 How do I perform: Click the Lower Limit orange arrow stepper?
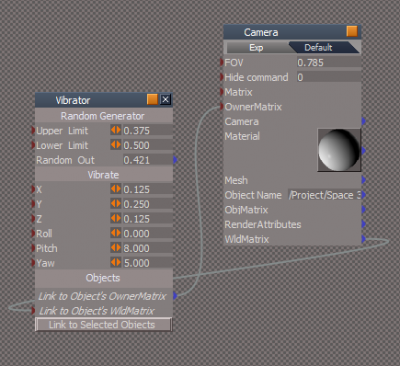point(116,145)
